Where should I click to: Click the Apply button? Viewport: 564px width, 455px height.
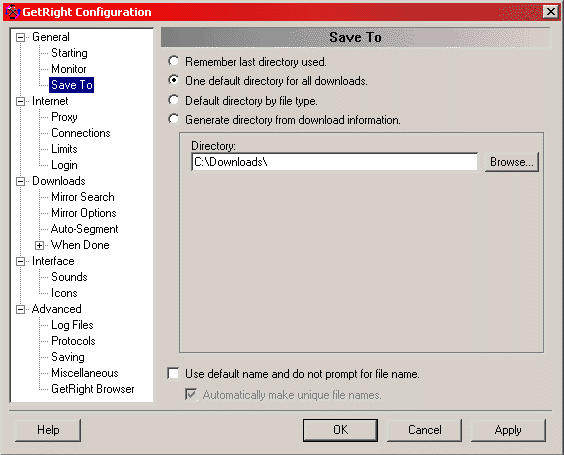coord(508,430)
